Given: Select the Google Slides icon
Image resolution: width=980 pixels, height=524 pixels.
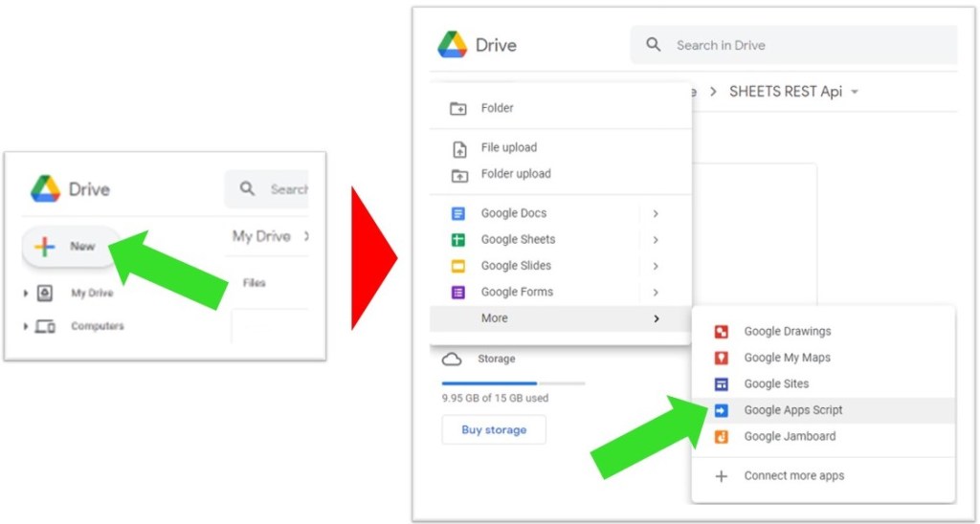Looking at the screenshot, I should point(458,266).
